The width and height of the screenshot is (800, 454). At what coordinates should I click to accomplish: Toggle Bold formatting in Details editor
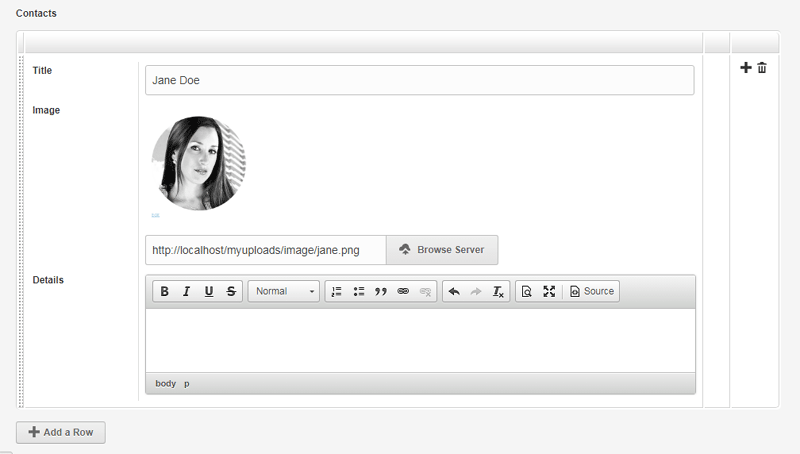pos(164,291)
